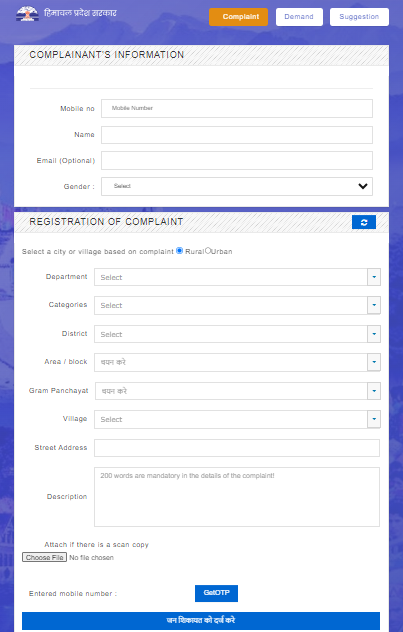Open the Gram Panchayat dropdown

click(x=238, y=391)
